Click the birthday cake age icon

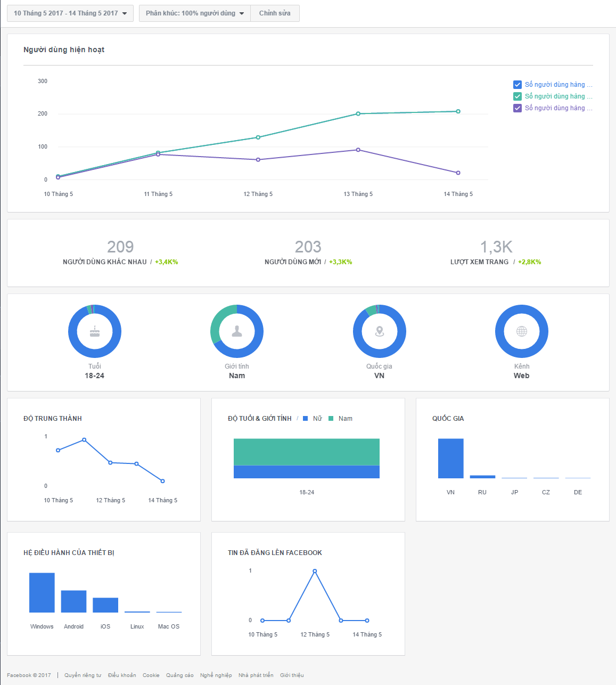(95, 331)
